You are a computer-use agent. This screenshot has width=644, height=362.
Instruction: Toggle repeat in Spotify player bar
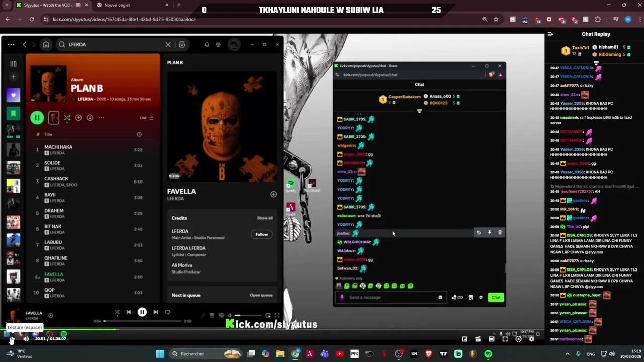tap(168, 312)
